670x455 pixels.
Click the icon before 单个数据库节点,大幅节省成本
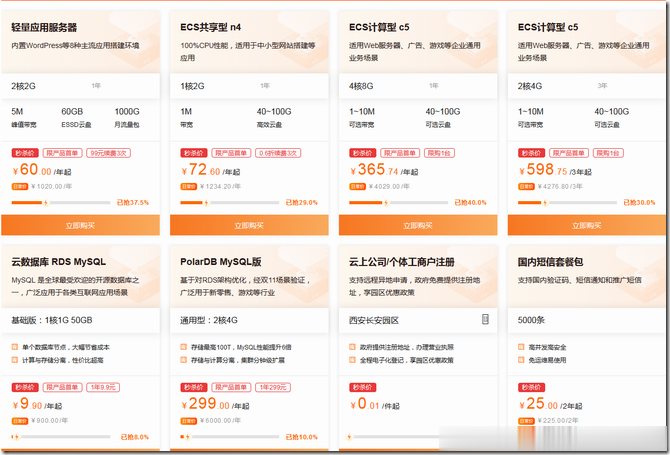(15, 347)
